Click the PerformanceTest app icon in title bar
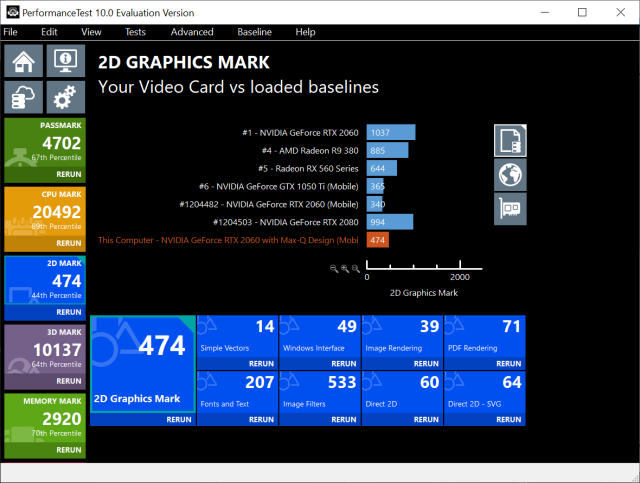 pyautogui.click(x=13, y=12)
